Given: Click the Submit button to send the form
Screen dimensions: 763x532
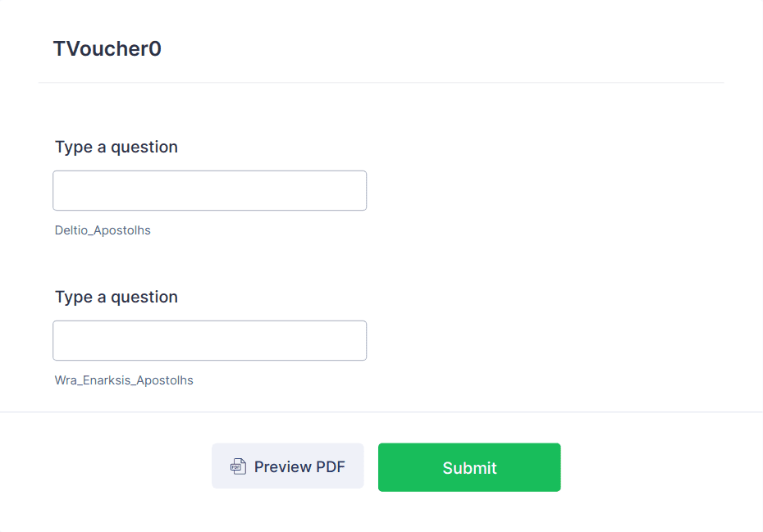Looking at the screenshot, I should pos(468,466).
